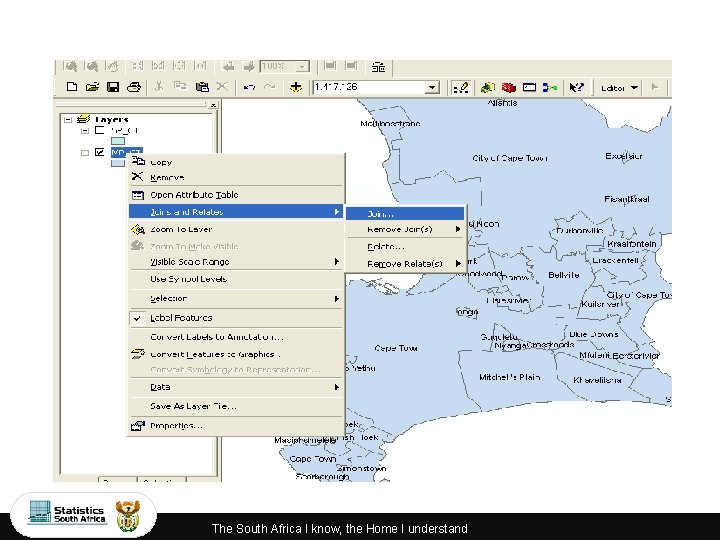This screenshot has height=540, width=720.
Task: Open the 100% layout zoom dropdown
Action: [x=302, y=67]
